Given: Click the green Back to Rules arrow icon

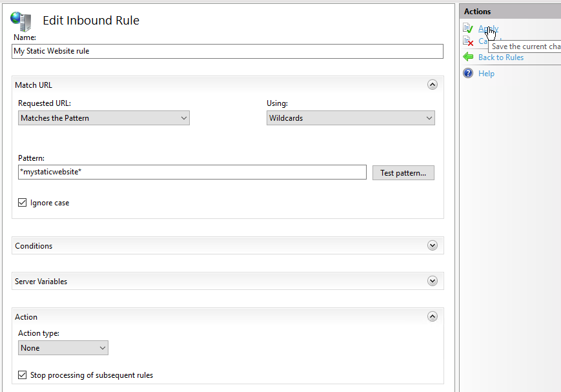Looking at the screenshot, I should click(x=467, y=57).
